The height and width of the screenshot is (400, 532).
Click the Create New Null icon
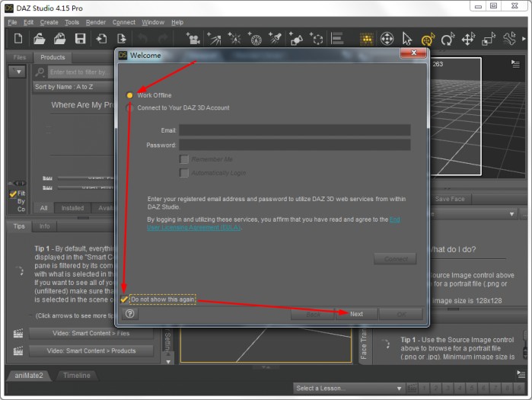(x=316, y=39)
